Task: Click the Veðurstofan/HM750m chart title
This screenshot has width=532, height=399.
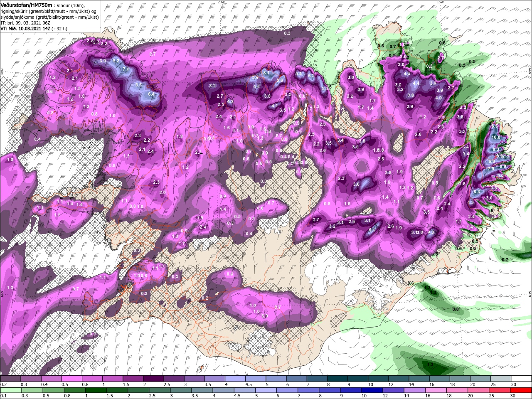Action: (x=26, y=5)
